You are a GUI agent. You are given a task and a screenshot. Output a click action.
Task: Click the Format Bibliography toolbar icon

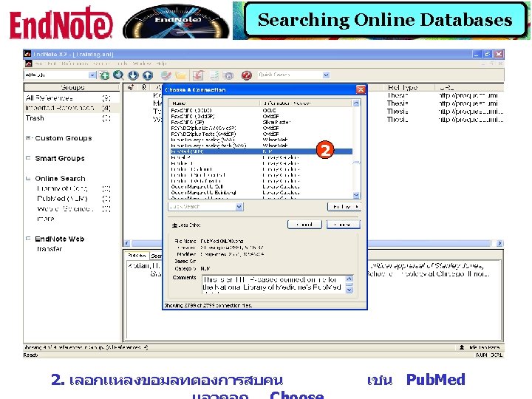click(214, 75)
